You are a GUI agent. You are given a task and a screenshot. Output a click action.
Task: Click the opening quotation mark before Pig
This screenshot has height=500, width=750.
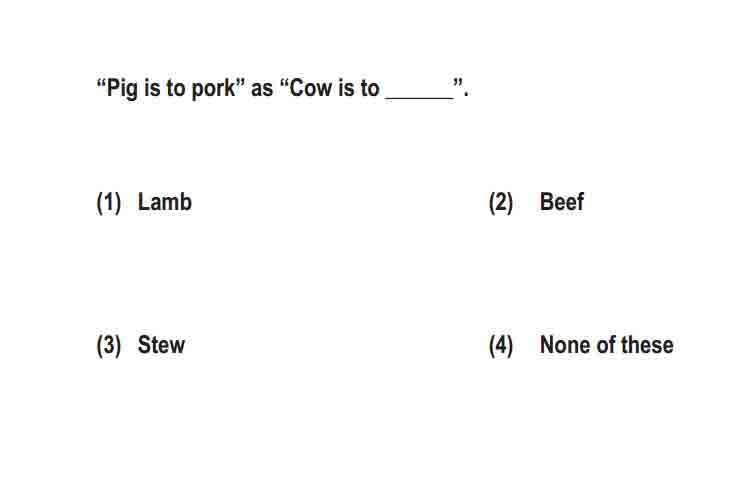coord(101,82)
